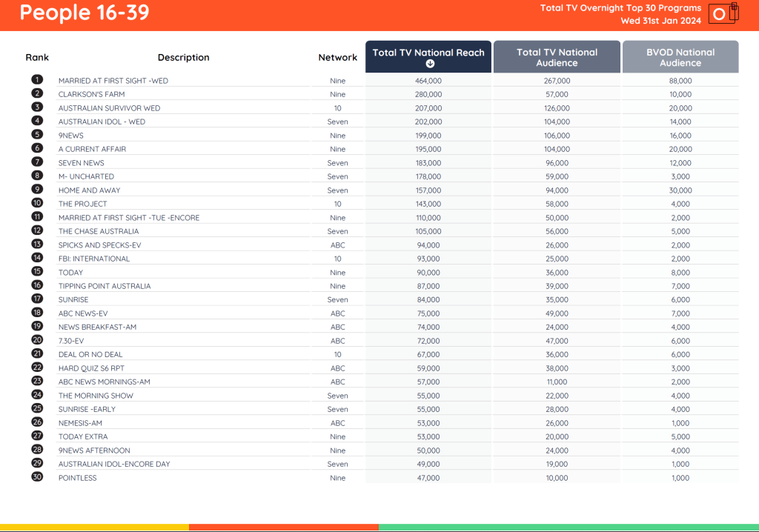This screenshot has height=532, width=759.
Task: Click the rank 25 badge beside SUNRISE -EARLY
Action: pyautogui.click(x=37, y=409)
